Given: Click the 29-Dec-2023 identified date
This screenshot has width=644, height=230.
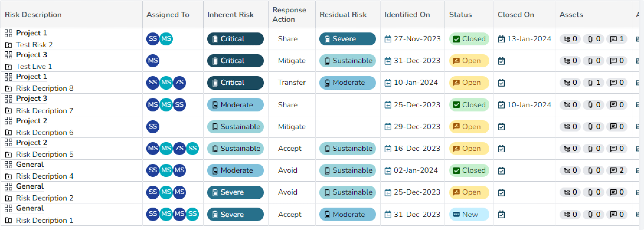Looking at the screenshot, I should (x=417, y=127).
